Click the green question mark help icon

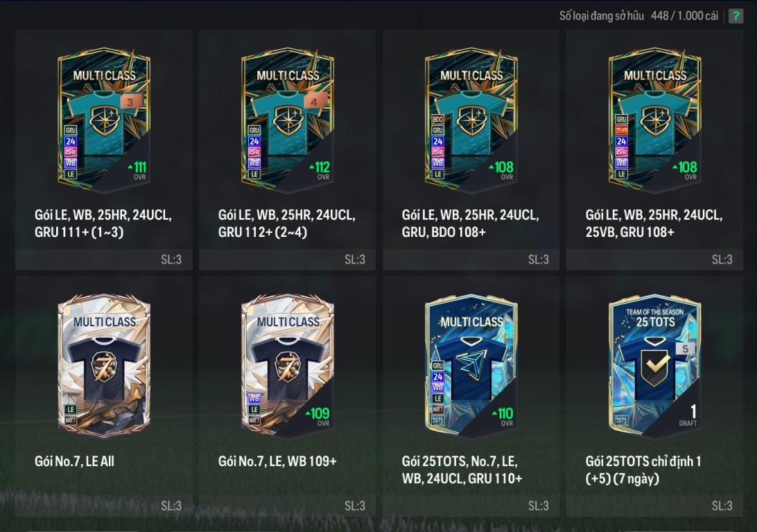tap(736, 15)
